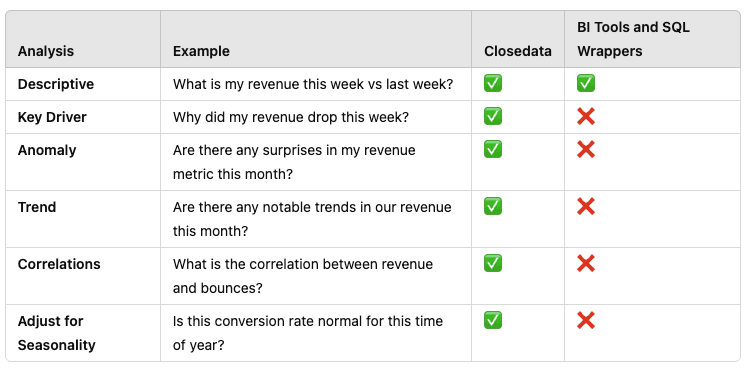Select the Example column header
The width and height of the screenshot is (753, 369).
point(201,51)
